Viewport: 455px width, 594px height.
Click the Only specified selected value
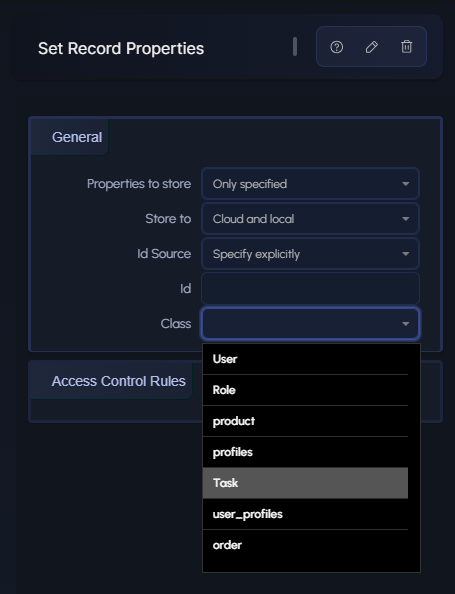click(250, 184)
